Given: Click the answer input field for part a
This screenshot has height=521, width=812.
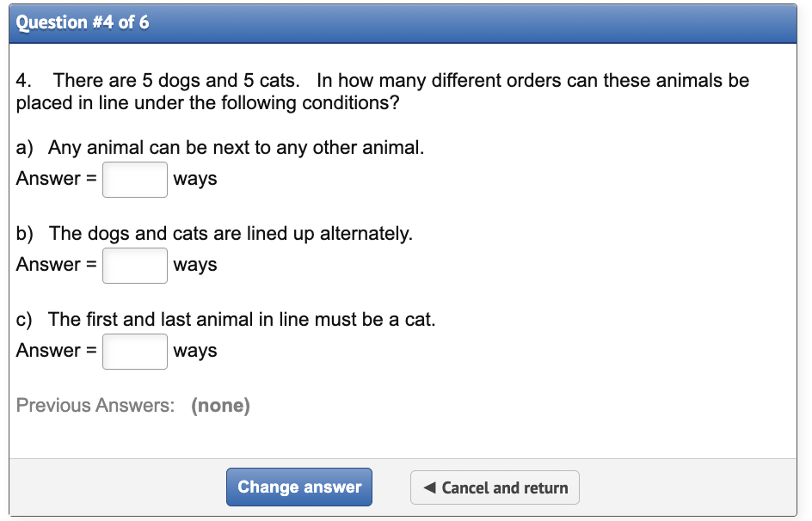Looking at the screenshot, I should click(x=134, y=179).
